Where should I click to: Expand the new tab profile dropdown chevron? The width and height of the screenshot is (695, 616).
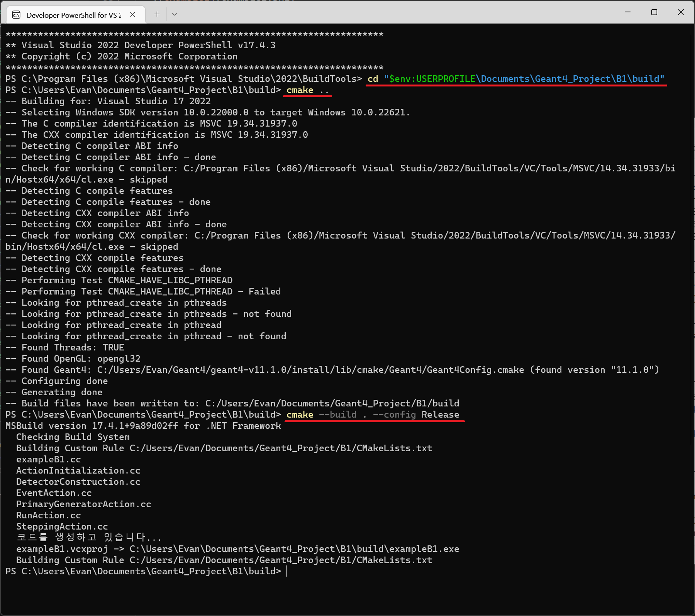pyautogui.click(x=175, y=14)
